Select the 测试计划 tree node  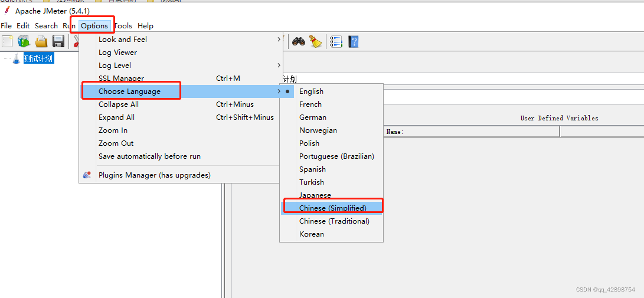pyautogui.click(x=38, y=58)
